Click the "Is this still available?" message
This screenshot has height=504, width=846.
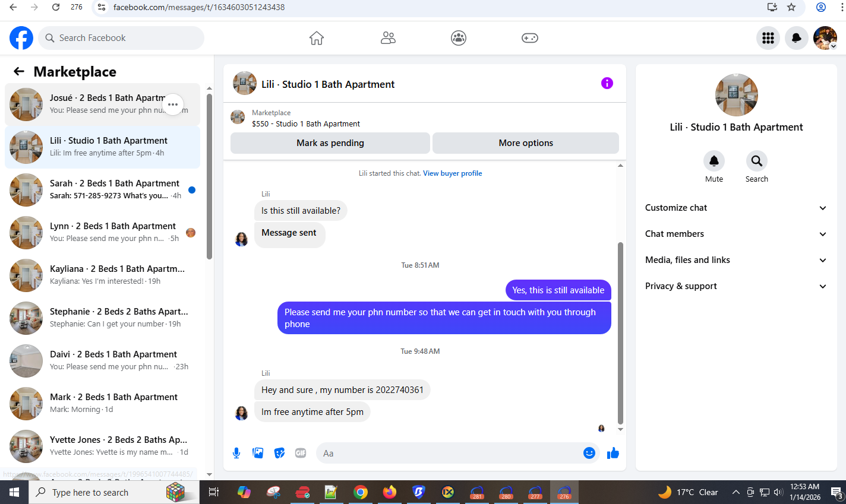tap(301, 211)
